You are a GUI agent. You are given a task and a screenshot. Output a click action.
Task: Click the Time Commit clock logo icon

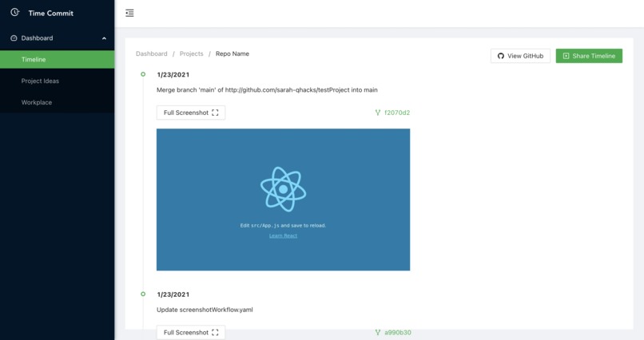[x=15, y=12]
